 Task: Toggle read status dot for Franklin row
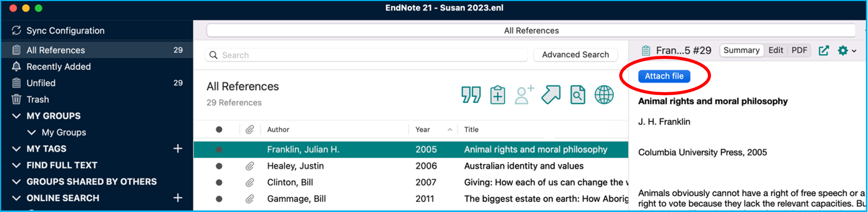point(219,150)
